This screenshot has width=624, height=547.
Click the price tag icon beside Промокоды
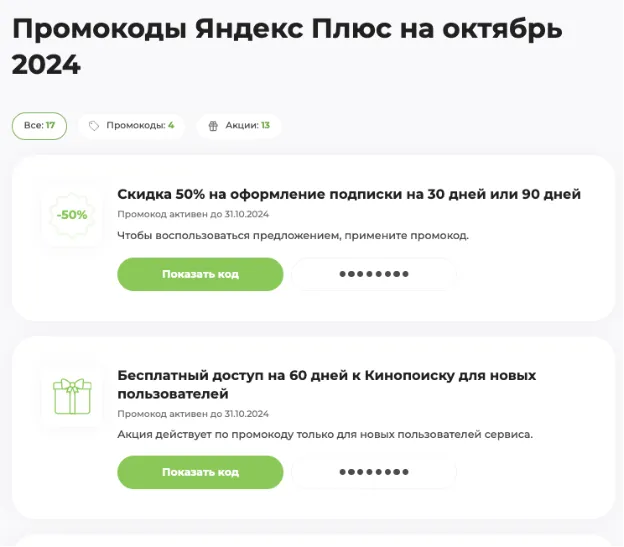point(94,126)
